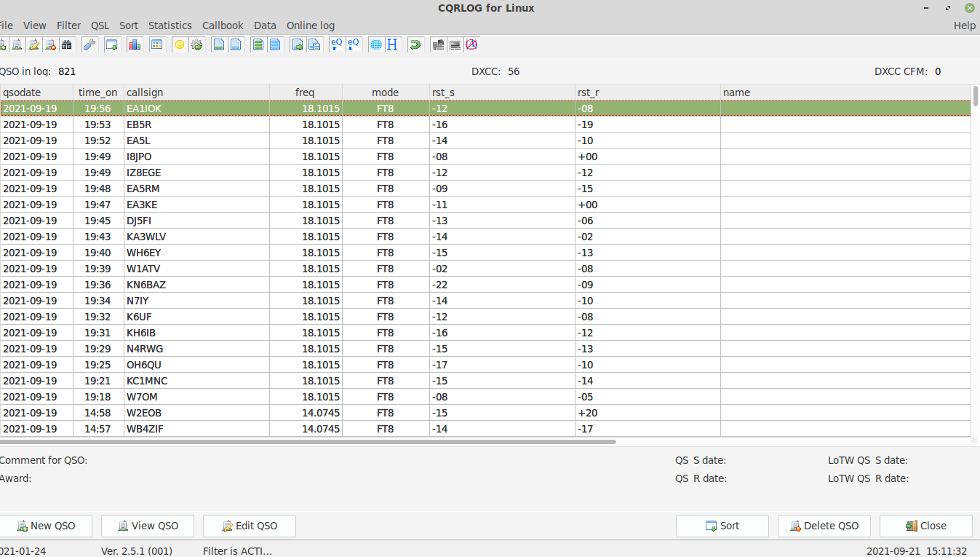Open the Help menu
Viewport: 980px width, 557px height.
click(965, 25)
